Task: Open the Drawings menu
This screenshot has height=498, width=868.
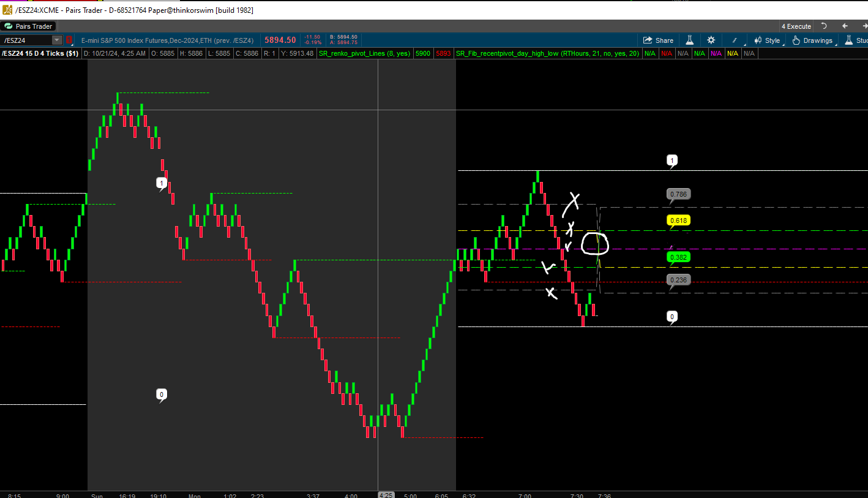Action: 813,40
